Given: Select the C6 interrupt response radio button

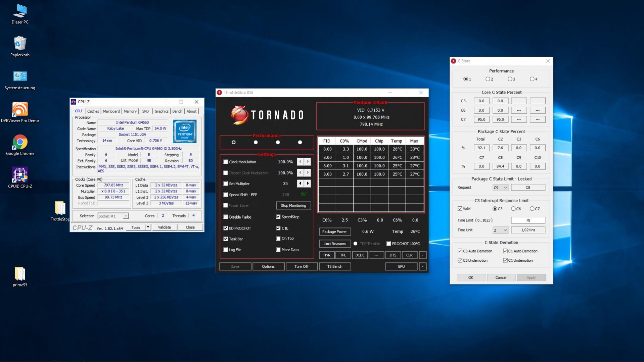Looking at the screenshot, I should (x=513, y=209).
